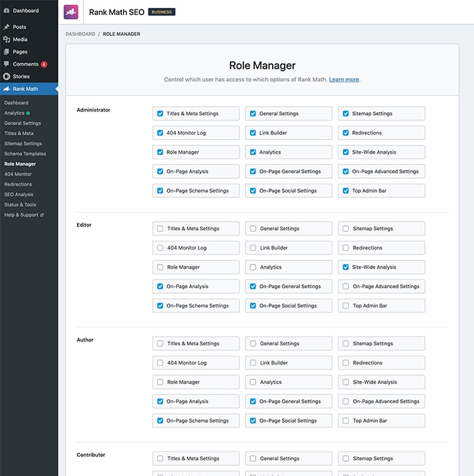Uncheck Administrator Top Admin Bar
This screenshot has width=474, height=476.
345,190
